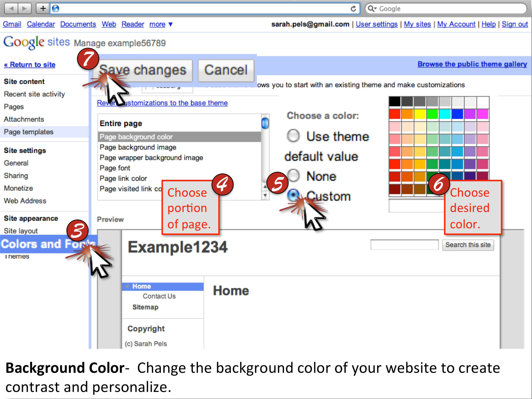Click the list scrollbar down arrow
The image size is (532, 399).
[x=265, y=195]
